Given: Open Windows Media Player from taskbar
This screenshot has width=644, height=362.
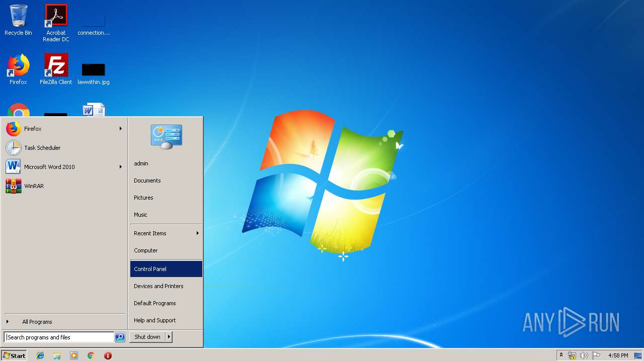Looking at the screenshot, I should pos(74,355).
